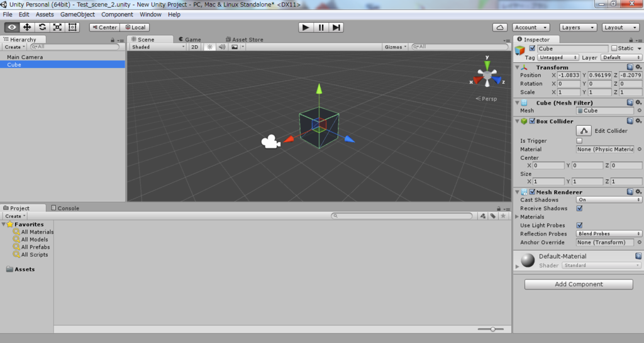Collapse the Favorites folder

[x=4, y=224]
